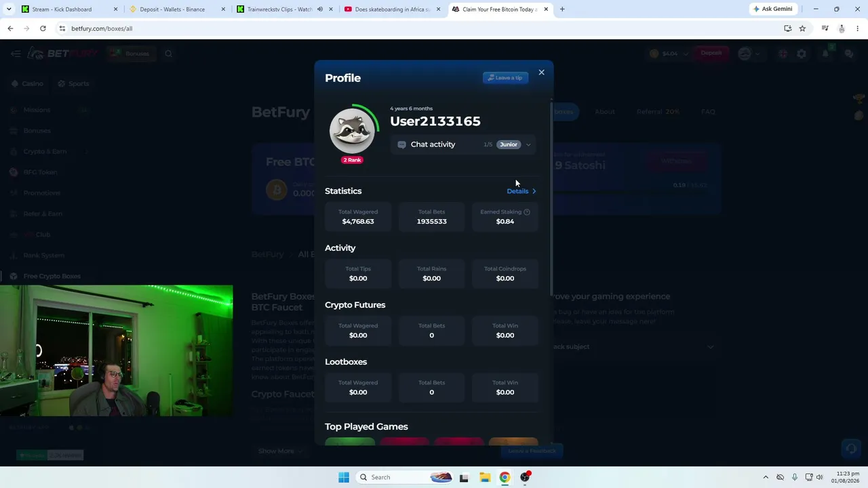This screenshot has height=488, width=868.
Task: Click the Total Bets 1935533 value
Action: pos(431,222)
